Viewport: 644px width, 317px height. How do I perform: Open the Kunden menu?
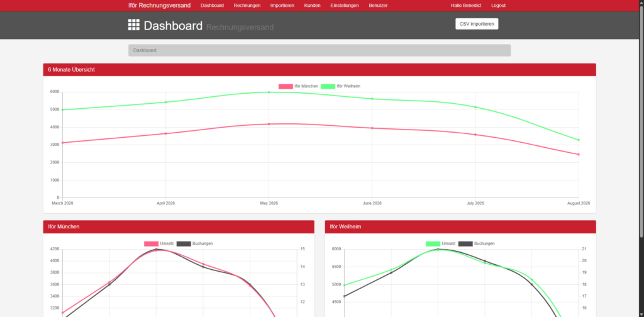tap(312, 5)
